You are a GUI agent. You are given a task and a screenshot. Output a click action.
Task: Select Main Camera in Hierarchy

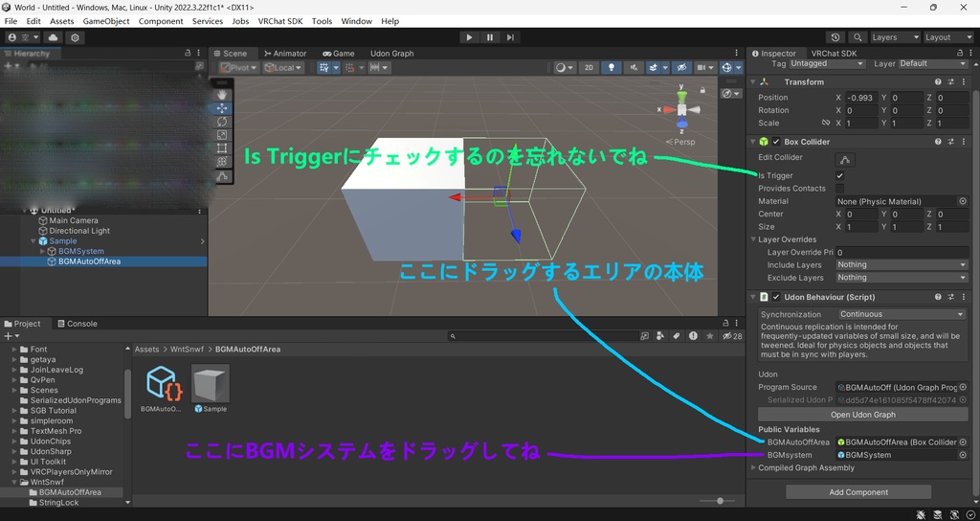(x=73, y=221)
